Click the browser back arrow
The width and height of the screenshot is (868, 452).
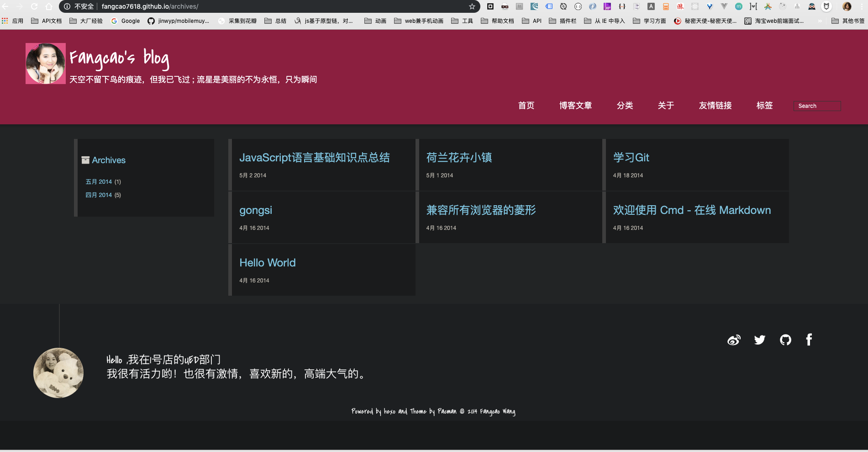point(5,6)
